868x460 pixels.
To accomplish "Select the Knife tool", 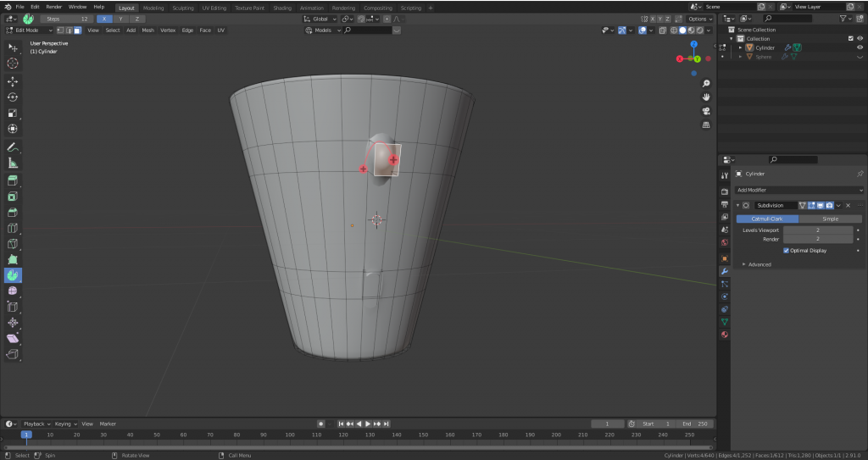I will 13,244.
